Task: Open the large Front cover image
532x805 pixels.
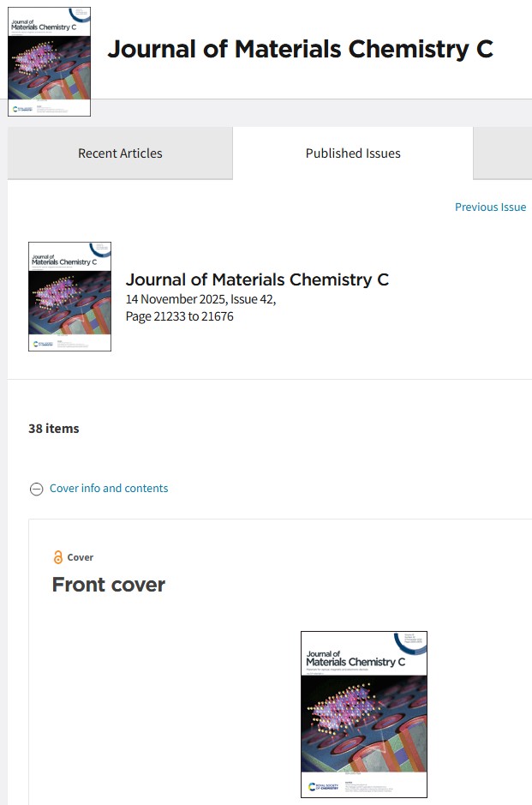Action: [364, 714]
